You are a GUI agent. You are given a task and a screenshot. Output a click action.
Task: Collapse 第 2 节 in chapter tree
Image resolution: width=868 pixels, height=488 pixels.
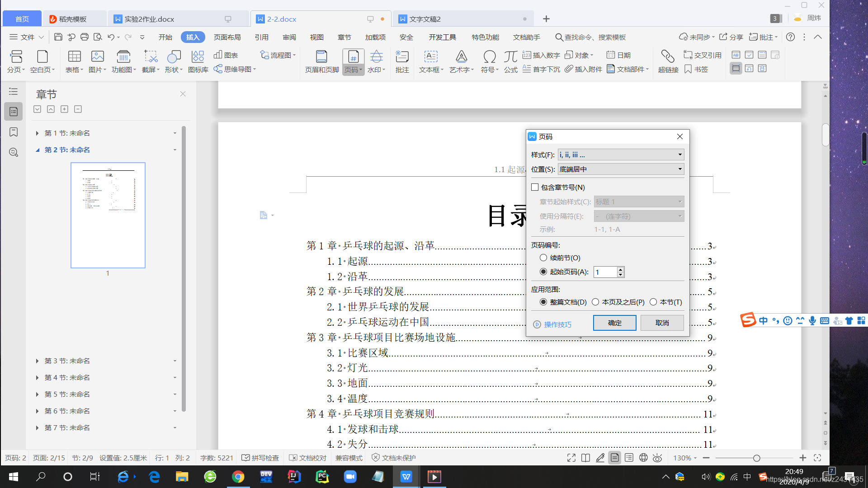pyautogui.click(x=37, y=150)
